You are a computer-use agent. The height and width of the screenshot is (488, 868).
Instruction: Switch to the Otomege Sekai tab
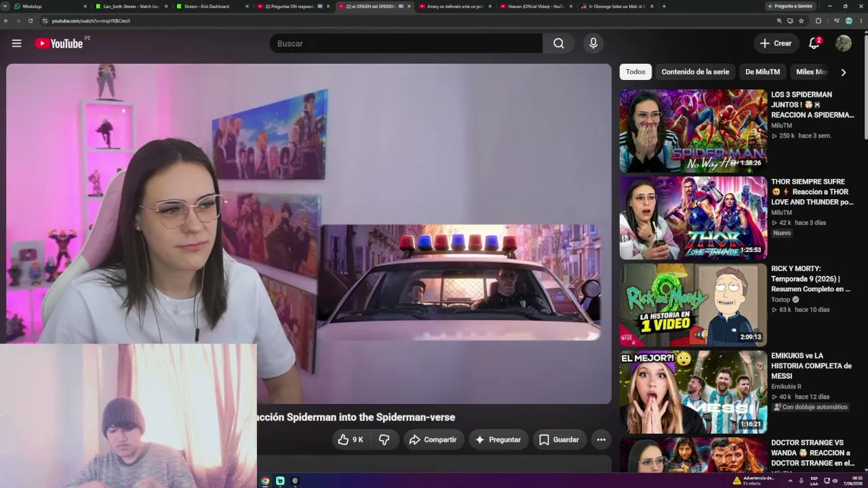[x=616, y=6]
